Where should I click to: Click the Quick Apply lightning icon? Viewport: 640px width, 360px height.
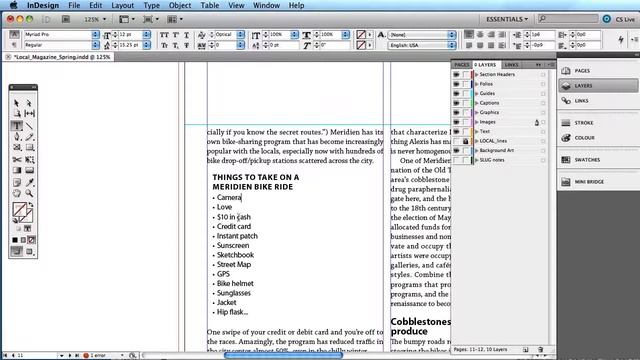(x=621, y=40)
